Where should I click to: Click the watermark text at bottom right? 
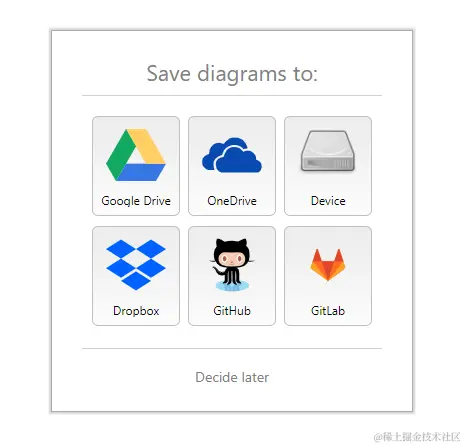coord(417,437)
